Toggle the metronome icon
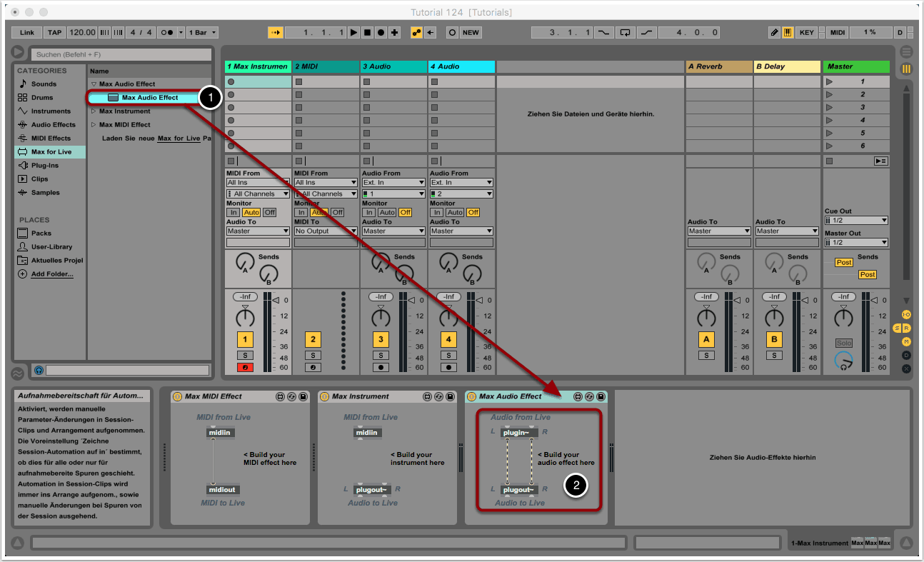Viewport: 924px width, 562px height. click(166, 33)
